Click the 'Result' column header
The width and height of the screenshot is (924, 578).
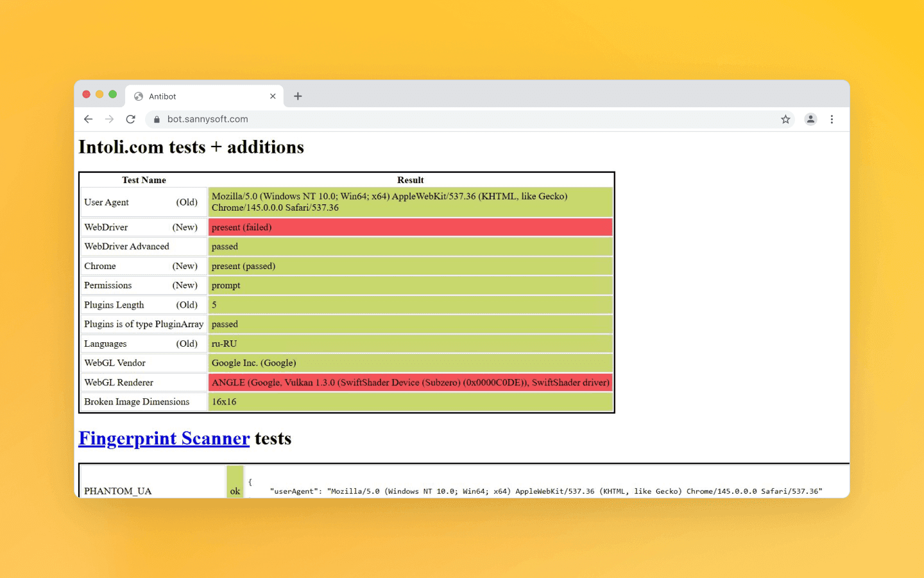point(411,180)
